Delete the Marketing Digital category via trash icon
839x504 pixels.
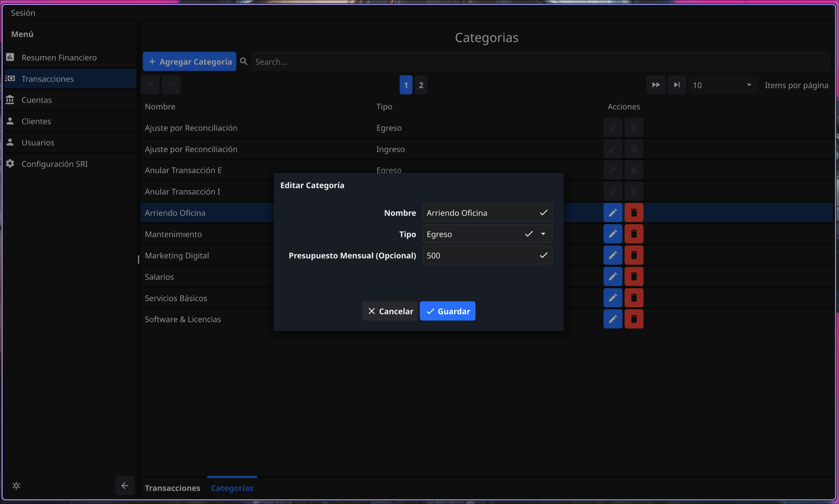(x=634, y=255)
